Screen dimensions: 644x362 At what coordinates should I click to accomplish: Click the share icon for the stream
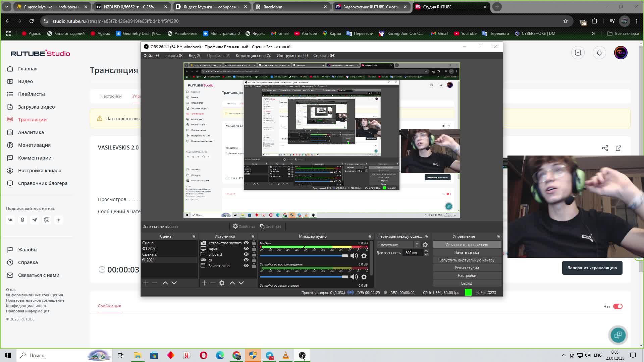[605, 148]
